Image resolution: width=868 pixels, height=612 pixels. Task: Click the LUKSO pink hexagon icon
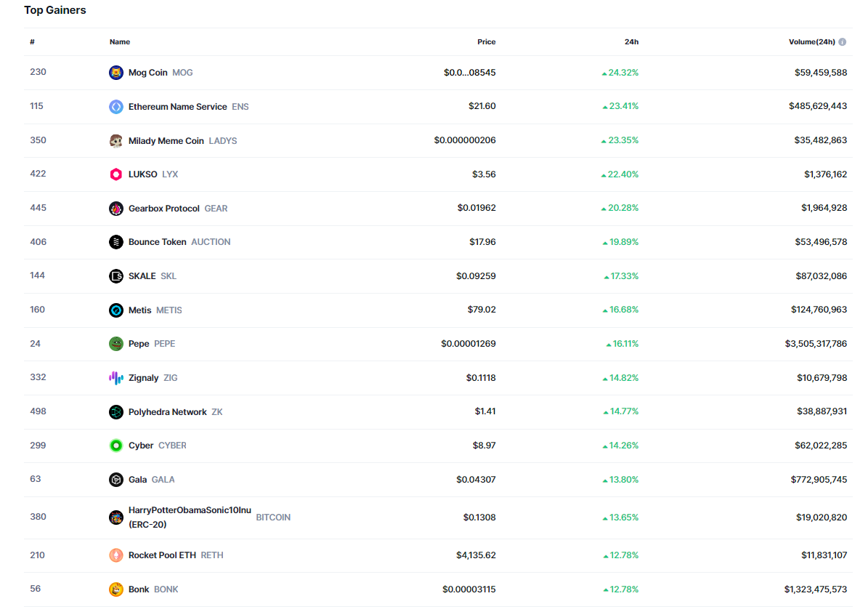(116, 174)
